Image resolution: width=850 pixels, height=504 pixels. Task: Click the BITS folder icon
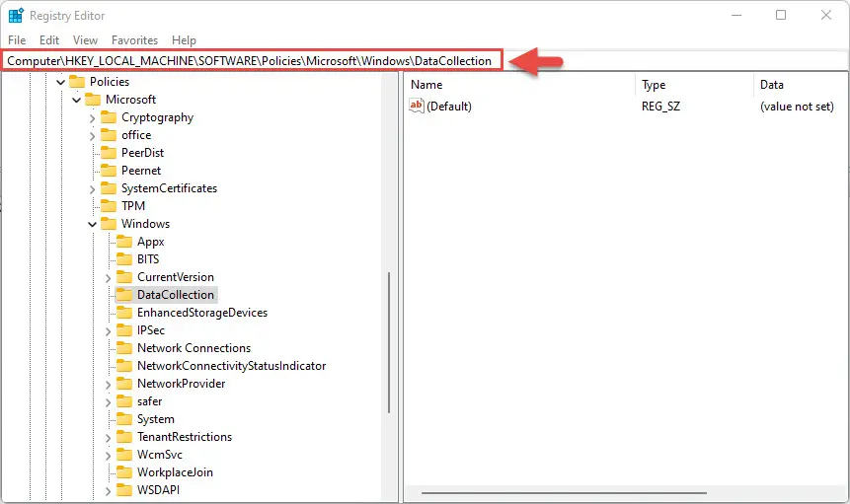124,259
